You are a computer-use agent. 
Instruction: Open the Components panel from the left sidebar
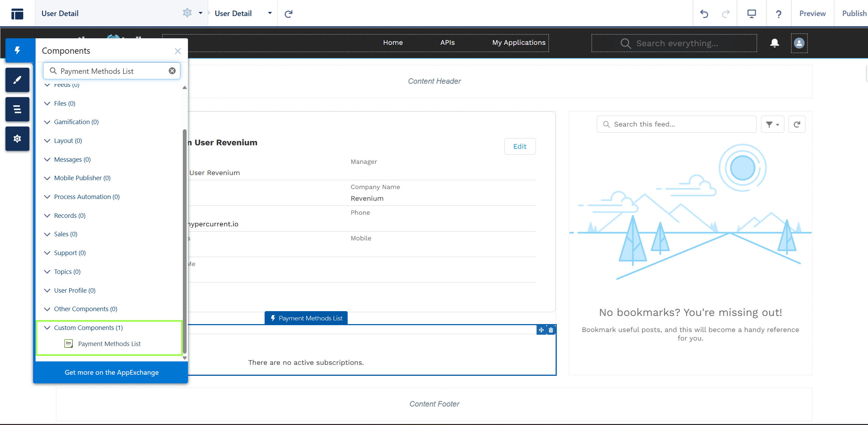[x=17, y=50]
